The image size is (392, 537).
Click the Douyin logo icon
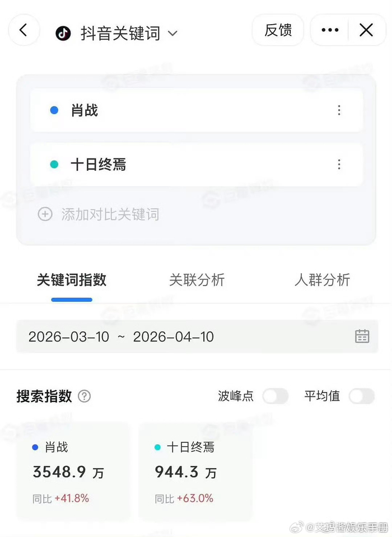pyautogui.click(x=63, y=33)
